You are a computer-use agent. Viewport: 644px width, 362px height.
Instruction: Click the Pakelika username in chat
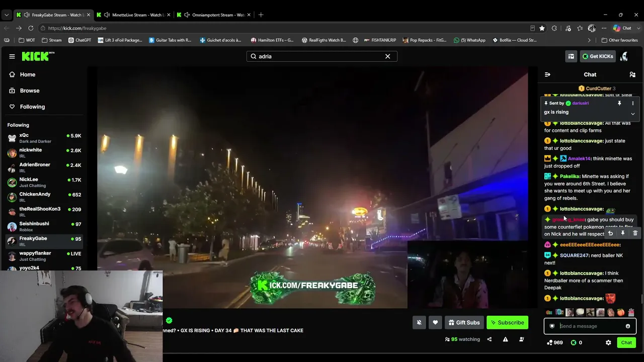(x=570, y=176)
